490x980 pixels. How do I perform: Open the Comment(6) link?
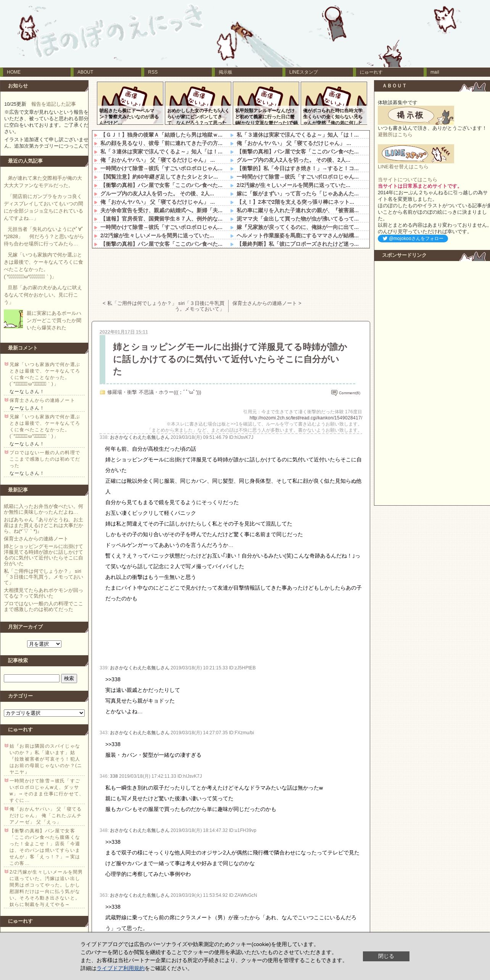coord(350,393)
